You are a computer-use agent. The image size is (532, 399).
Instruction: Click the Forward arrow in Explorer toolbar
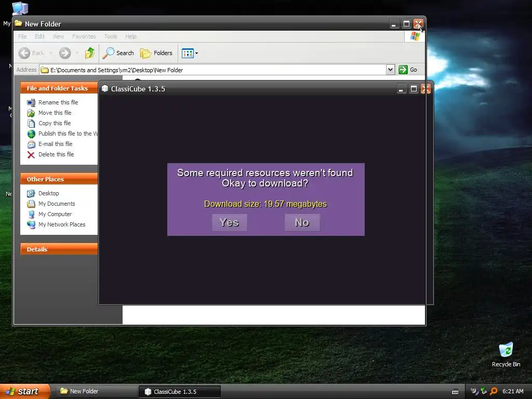click(x=65, y=53)
